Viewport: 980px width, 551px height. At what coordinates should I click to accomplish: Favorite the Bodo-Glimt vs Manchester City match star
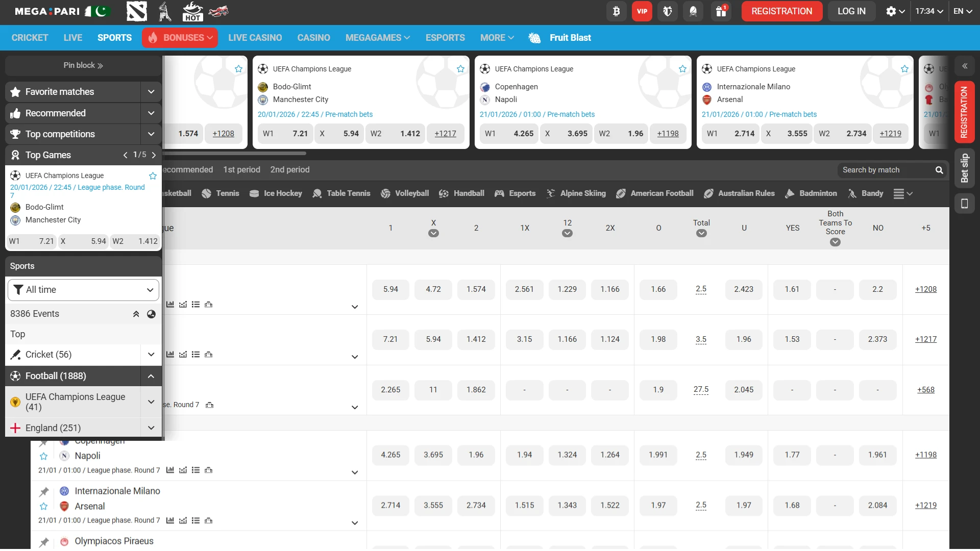tap(461, 69)
